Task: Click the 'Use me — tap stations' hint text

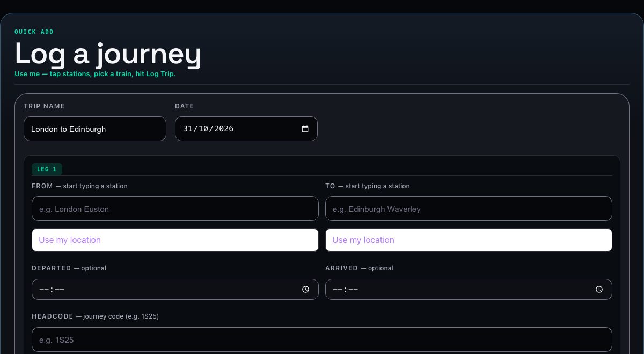Action: pyautogui.click(x=95, y=74)
